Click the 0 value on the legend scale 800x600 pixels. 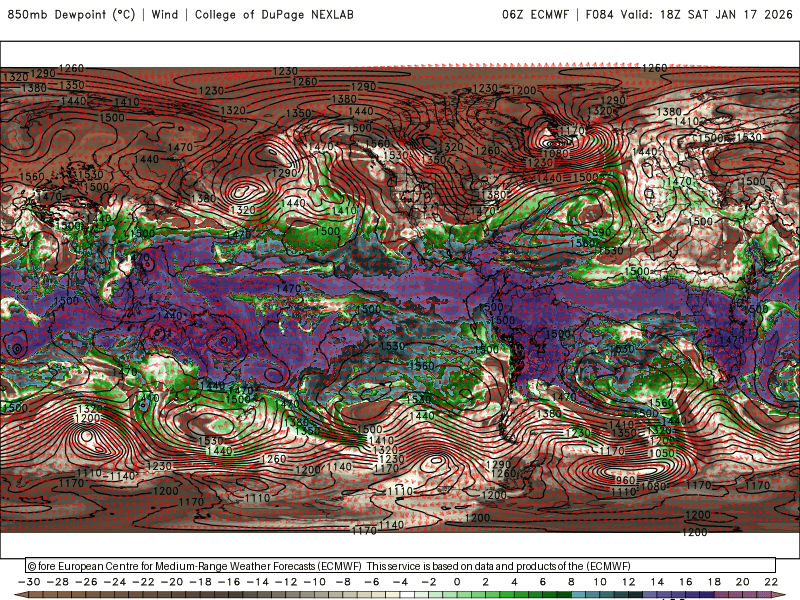pyautogui.click(x=457, y=582)
